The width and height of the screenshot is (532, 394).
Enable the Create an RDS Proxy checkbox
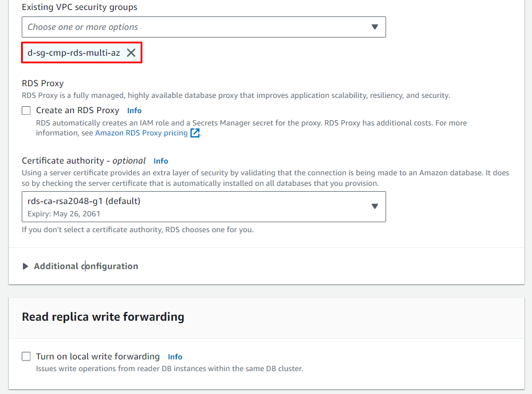point(26,110)
